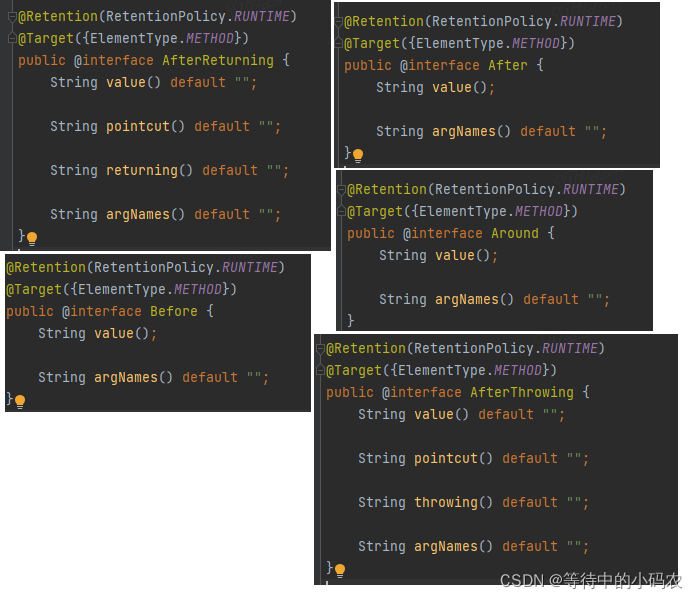Viewport: 698px width, 599px height.
Task: Click the lightbulb after AfterReturning's closing brace
Action: (x=32, y=239)
